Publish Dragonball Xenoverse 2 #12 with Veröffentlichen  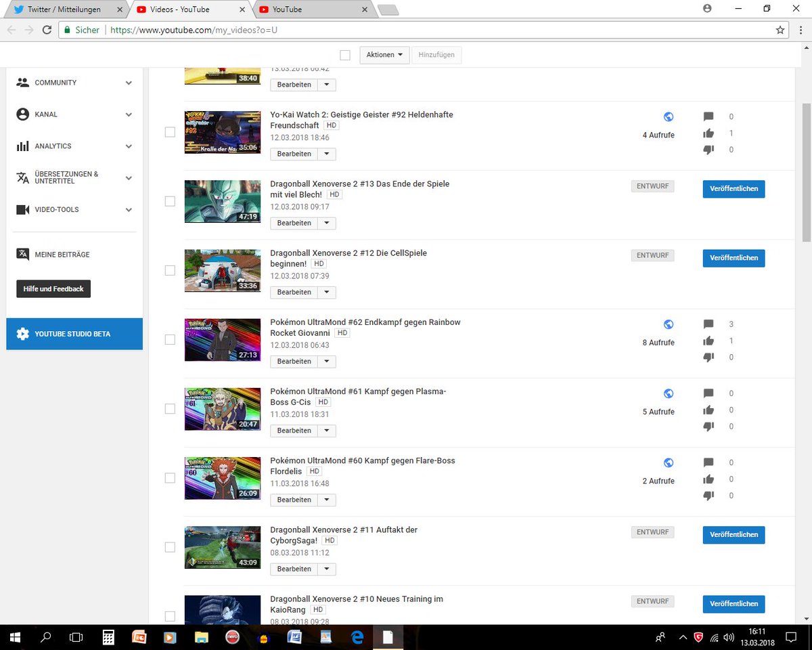tap(734, 258)
